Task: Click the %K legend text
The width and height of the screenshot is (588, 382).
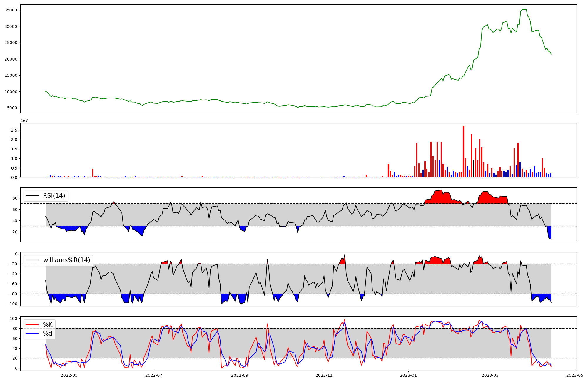Action: click(48, 324)
